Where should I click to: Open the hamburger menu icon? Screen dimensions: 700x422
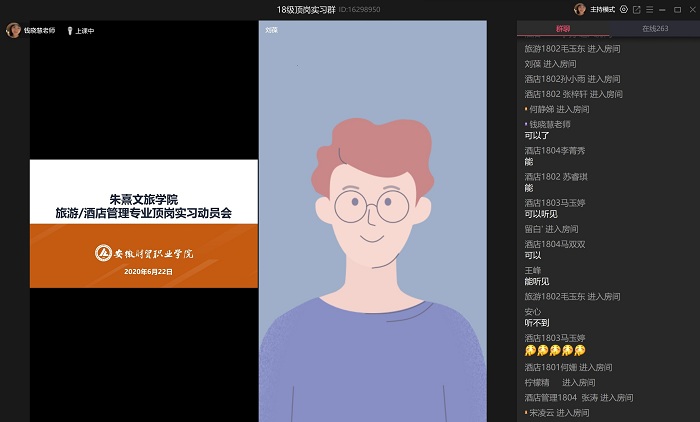(650, 9)
